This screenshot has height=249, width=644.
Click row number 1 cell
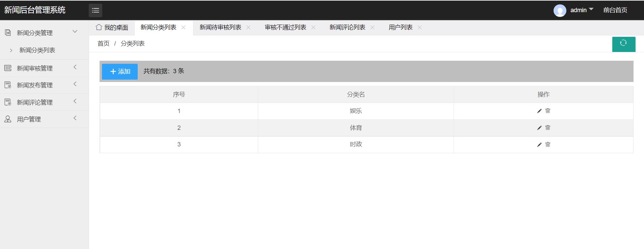[x=179, y=111]
